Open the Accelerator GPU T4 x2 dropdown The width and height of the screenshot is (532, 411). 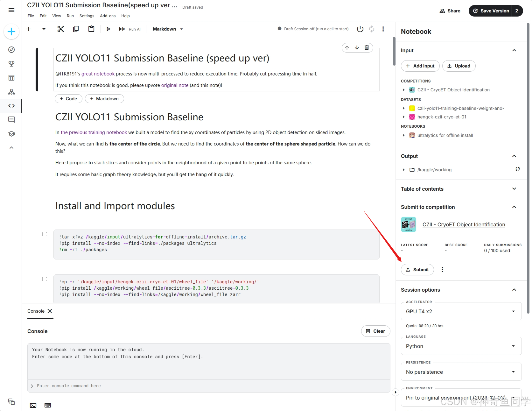click(x=461, y=311)
